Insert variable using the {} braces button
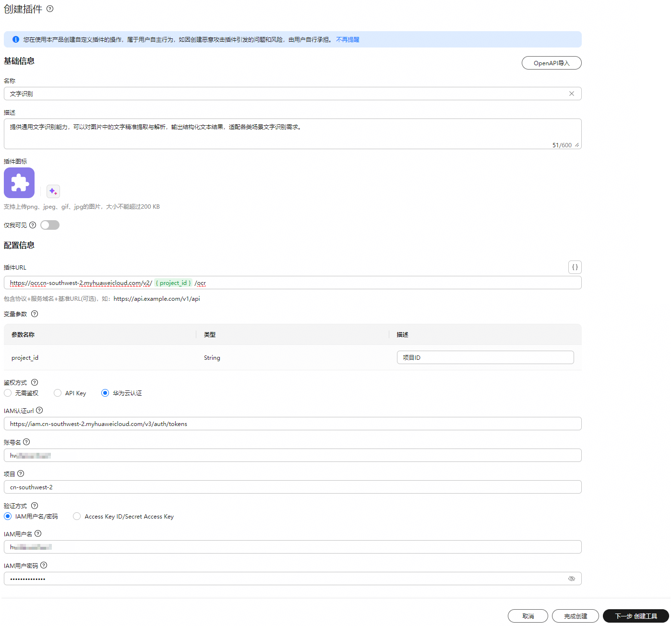Image resolution: width=672 pixels, height=626 pixels. click(575, 267)
